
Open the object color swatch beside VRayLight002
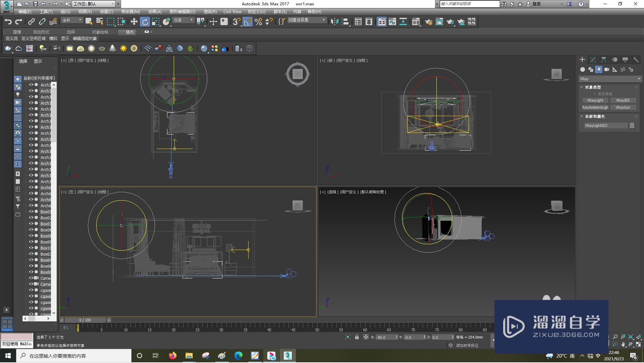tap(632, 125)
